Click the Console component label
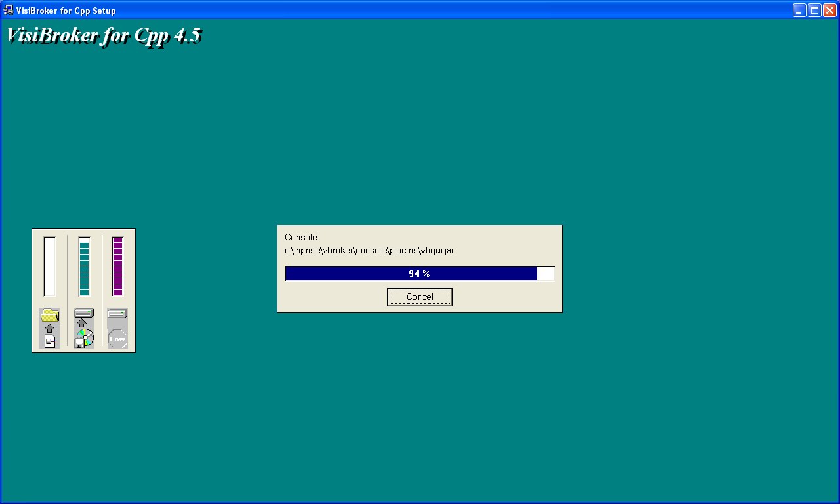The height and width of the screenshot is (504, 840). click(x=301, y=238)
